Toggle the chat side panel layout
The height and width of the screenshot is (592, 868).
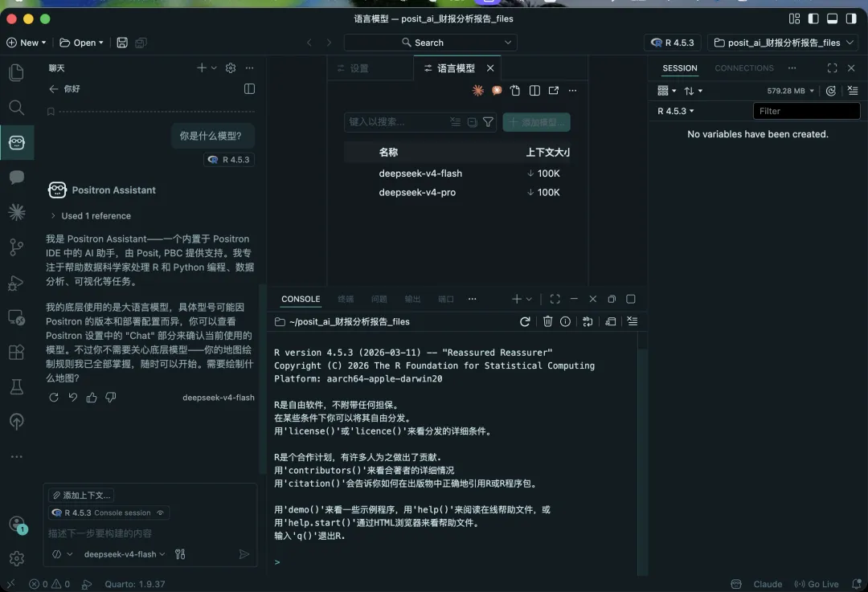click(x=250, y=88)
